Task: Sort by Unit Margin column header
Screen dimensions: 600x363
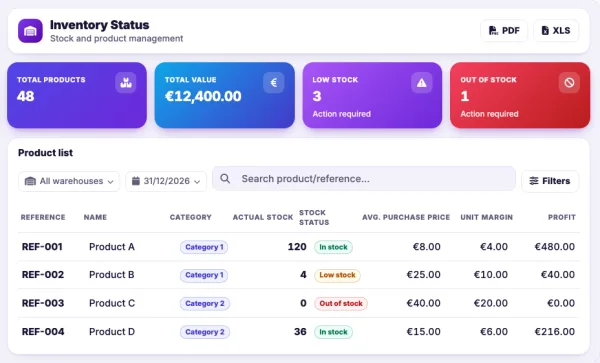Action: click(486, 217)
